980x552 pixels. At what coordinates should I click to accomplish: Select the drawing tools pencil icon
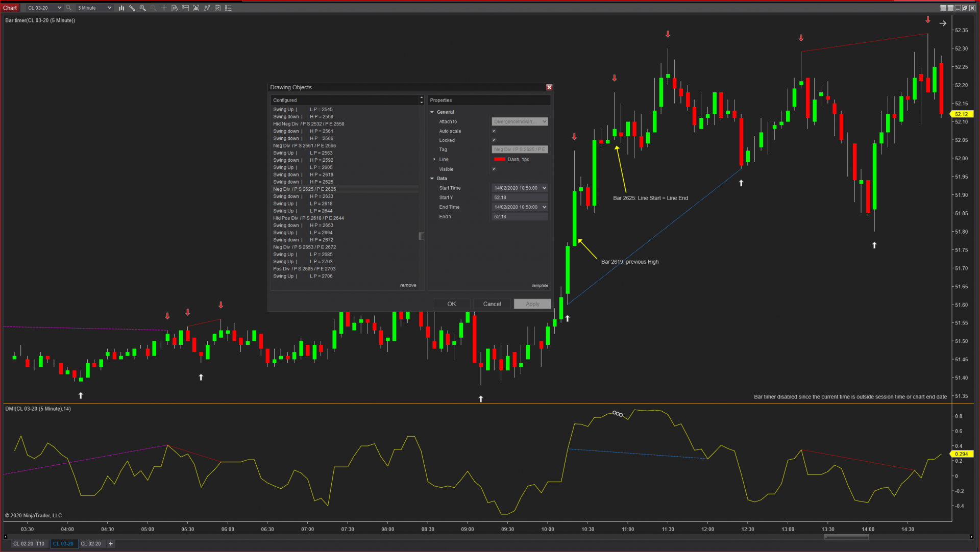pos(132,8)
